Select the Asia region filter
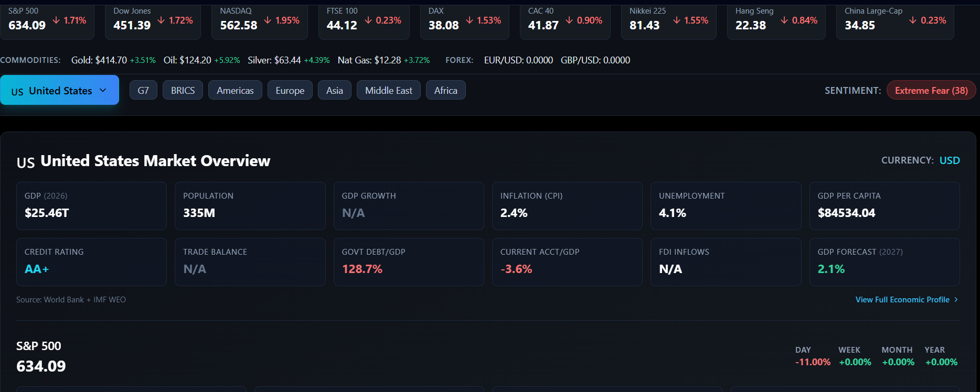Viewport: 980px width, 392px height. click(x=335, y=90)
